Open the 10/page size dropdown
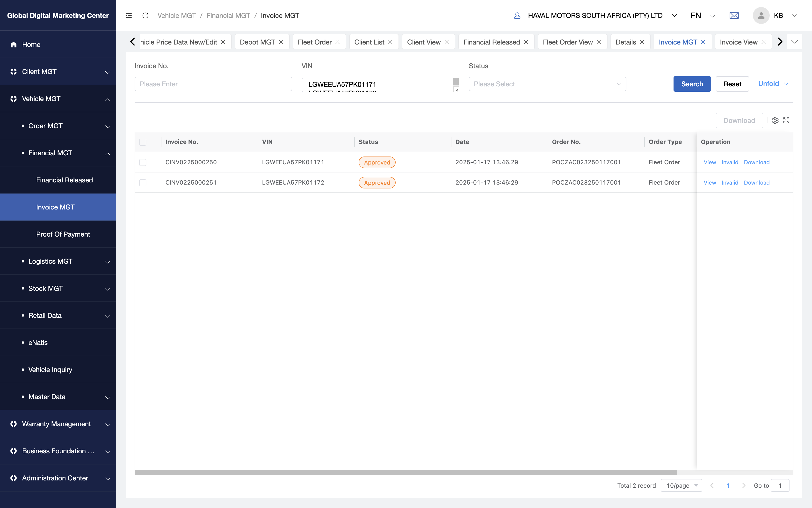Viewport: 812px width, 508px height. (681, 486)
